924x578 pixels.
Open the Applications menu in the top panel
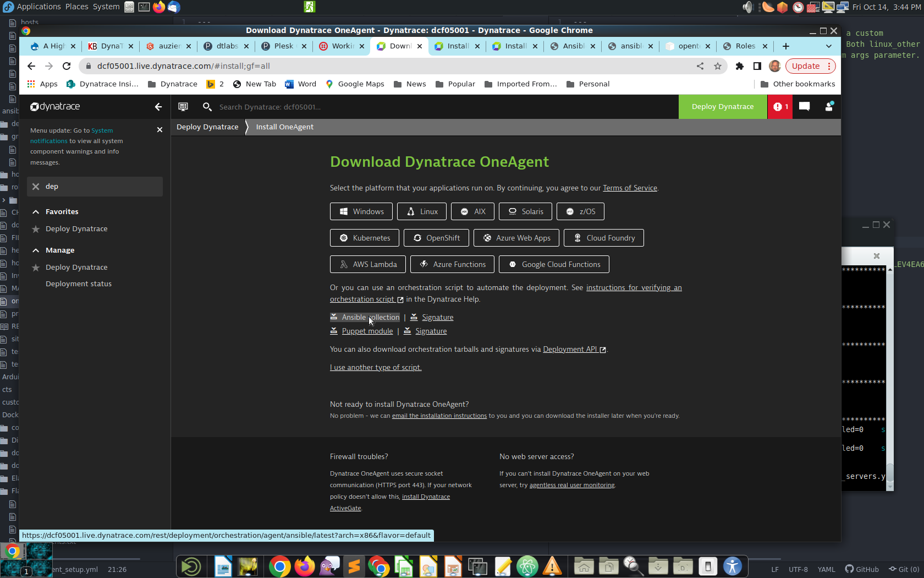point(38,7)
